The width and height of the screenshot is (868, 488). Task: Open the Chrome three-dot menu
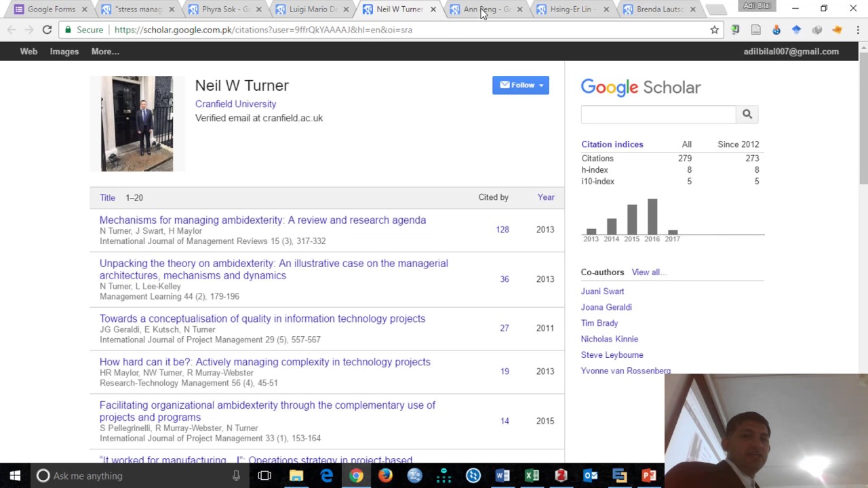click(x=858, y=30)
